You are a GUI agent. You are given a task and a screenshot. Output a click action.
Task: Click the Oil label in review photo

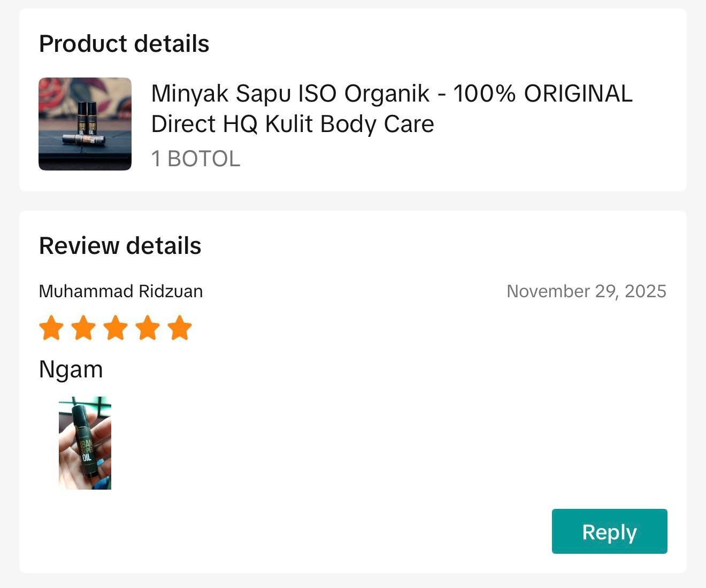pos(87,457)
